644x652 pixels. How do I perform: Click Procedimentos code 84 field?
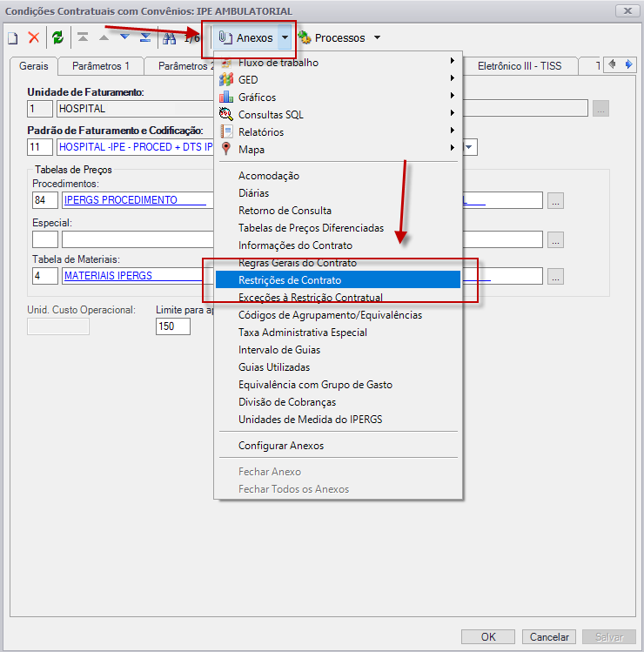tap(45, 200)
